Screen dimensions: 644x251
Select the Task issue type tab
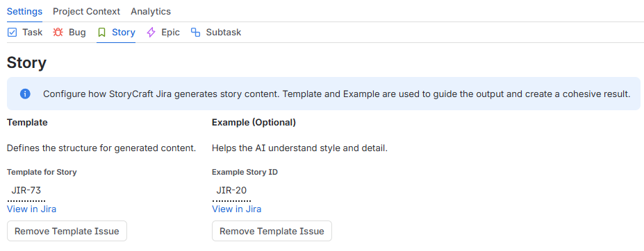pos(25,33)
